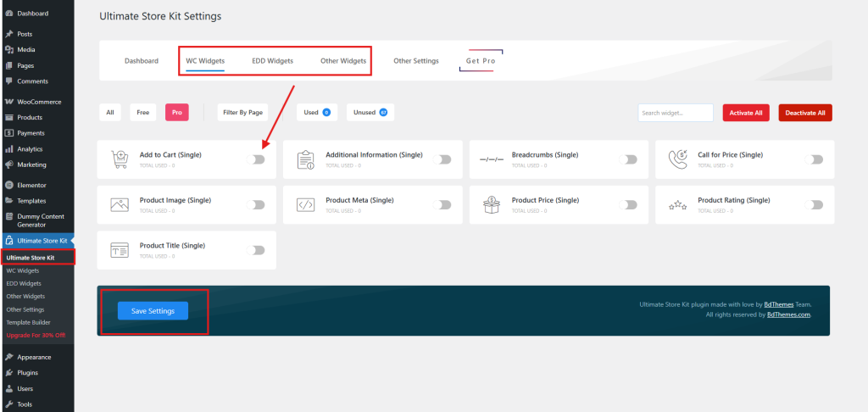Screen dimensions: 868x412
Task: Open the EDD Widgets sidebar submenu item
Action: [x=24, y=283]
